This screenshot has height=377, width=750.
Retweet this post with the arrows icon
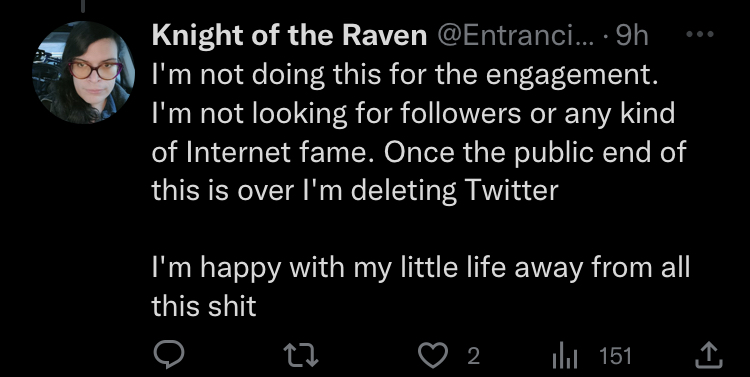(x=301, y=356)
